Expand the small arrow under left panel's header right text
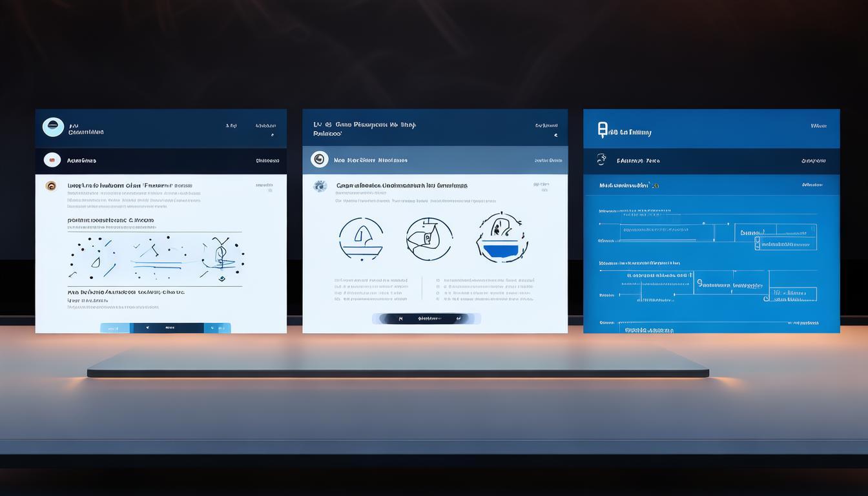868x496 pixels. click(272, 136)
